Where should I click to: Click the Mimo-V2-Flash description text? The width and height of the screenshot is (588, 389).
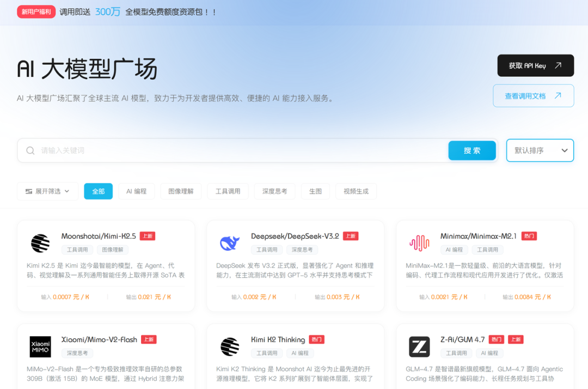[106, 374]
